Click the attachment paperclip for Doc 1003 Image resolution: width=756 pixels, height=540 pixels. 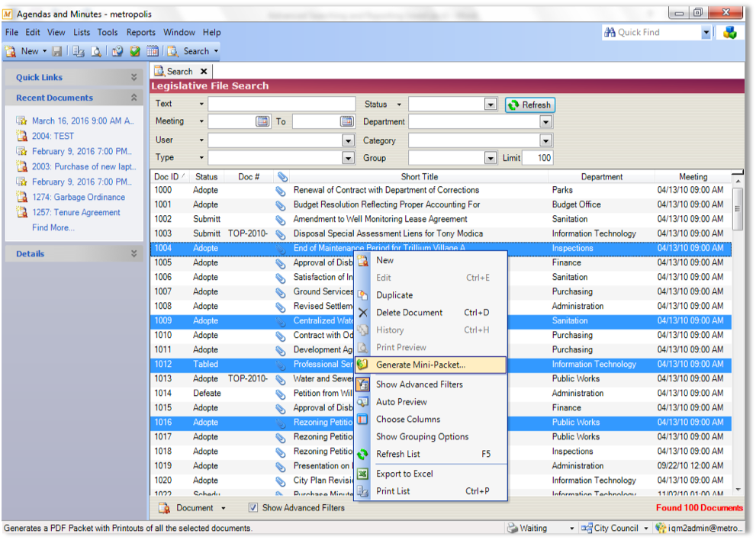click(x=280, y=234)
